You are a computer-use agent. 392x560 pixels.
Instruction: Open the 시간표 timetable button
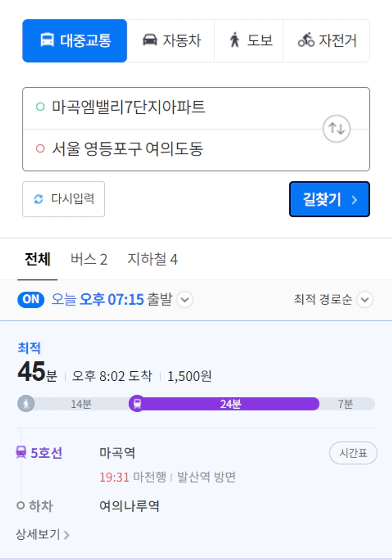pos(353,453)
